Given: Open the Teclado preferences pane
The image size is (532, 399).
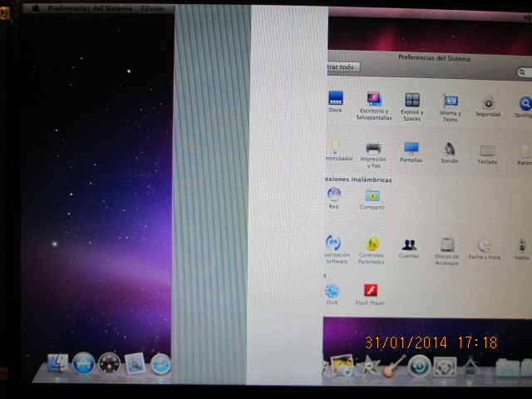Looking at the screenshot, I should 487,150.
